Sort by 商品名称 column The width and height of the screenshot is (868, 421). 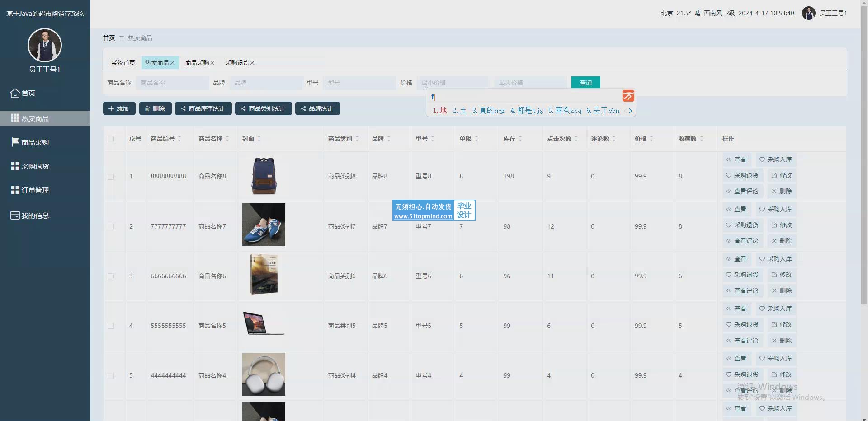[x=227, y=139]
